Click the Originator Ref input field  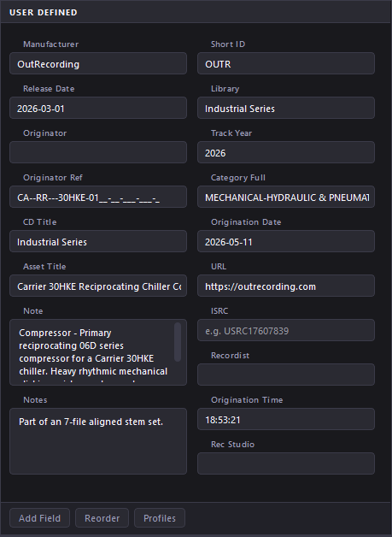pyautogui.click(x=98, y=197)
